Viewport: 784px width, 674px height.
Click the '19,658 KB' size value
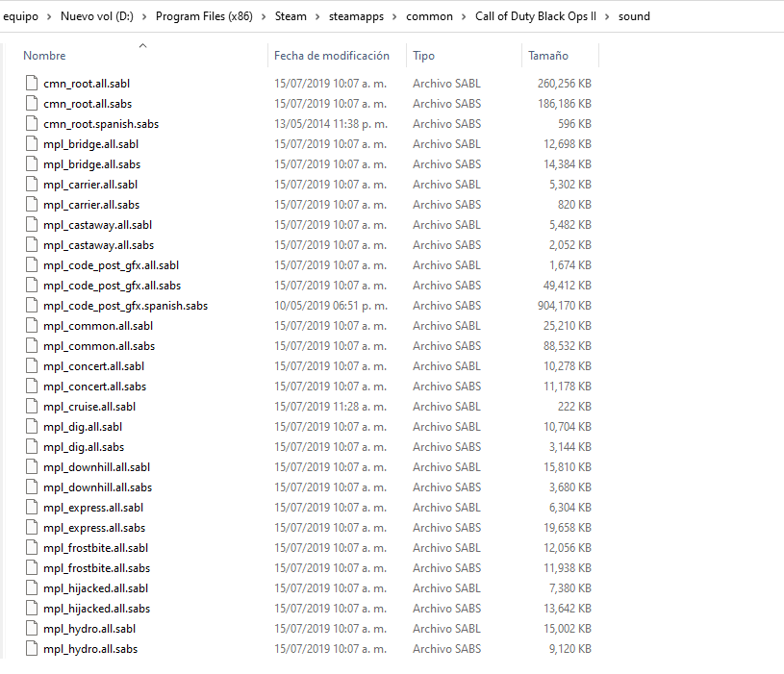568,527
